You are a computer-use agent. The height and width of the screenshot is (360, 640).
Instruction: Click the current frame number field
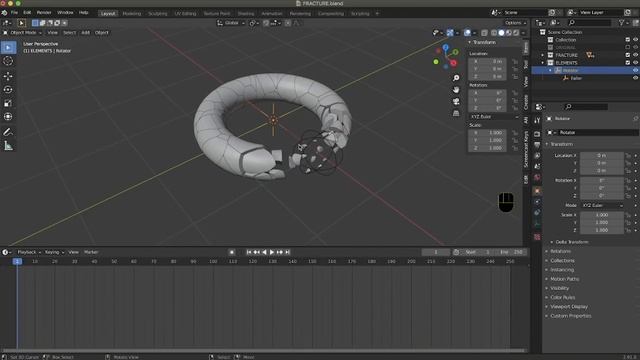click(436, 252)
